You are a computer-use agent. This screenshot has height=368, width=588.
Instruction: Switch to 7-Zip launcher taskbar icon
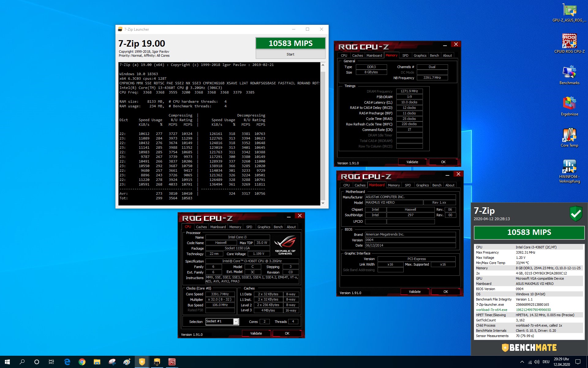[157, 362]
